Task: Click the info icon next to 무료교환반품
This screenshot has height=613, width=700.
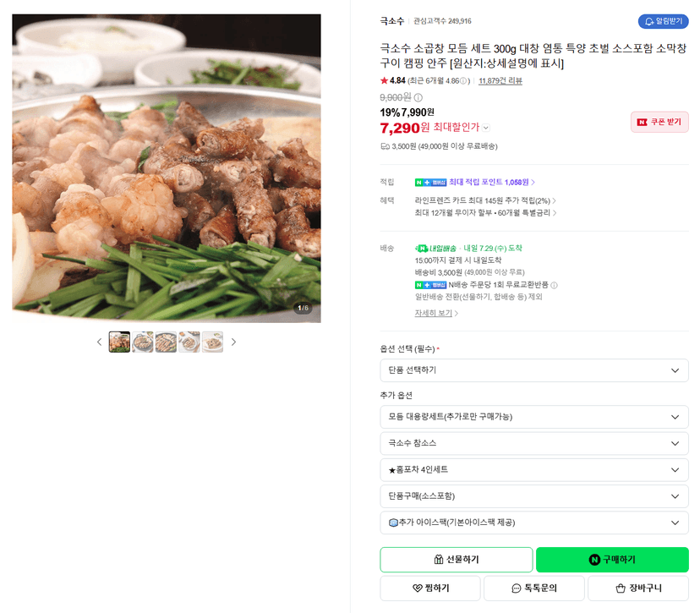Action: coord(554,285)
